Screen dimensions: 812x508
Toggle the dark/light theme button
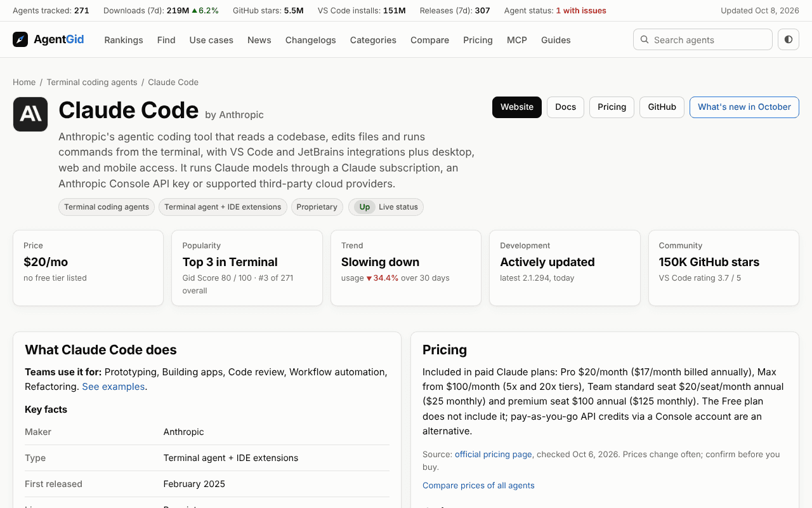point(789,39)
